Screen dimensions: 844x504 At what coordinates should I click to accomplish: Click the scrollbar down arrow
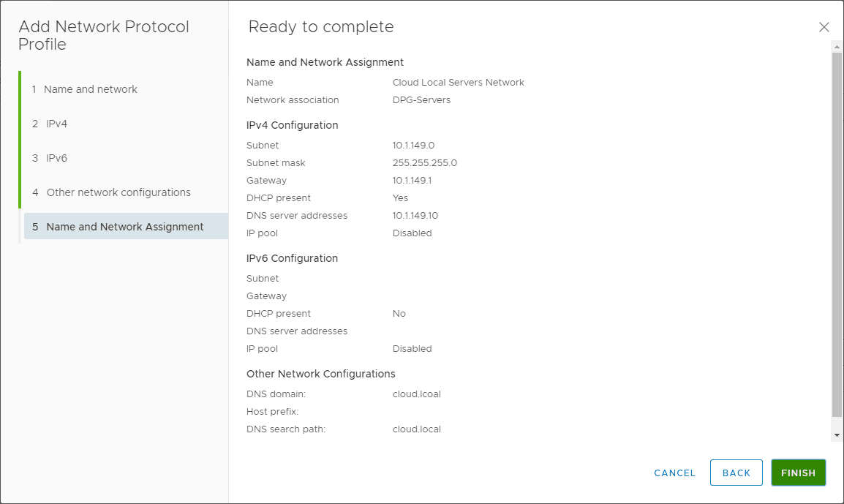[837, 435]
